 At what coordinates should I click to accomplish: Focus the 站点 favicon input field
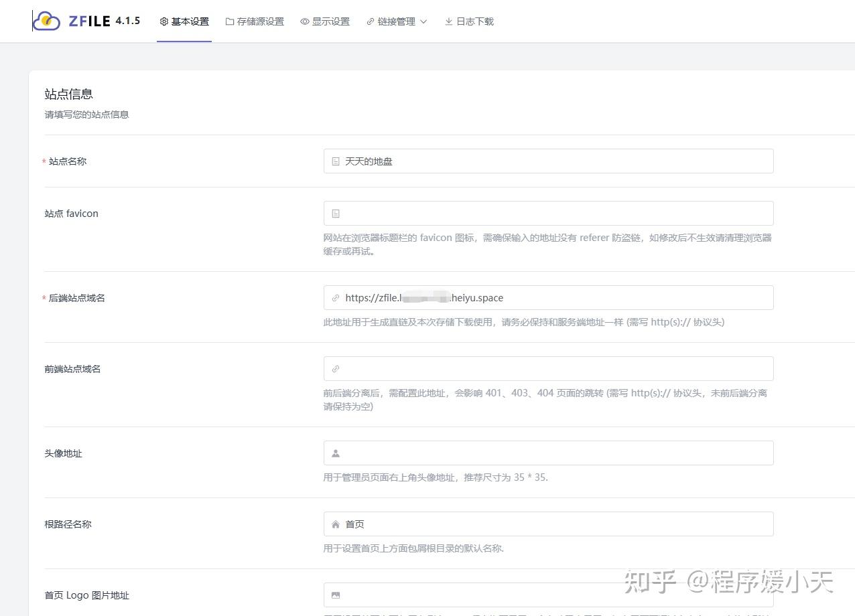(x=548, y=214)
